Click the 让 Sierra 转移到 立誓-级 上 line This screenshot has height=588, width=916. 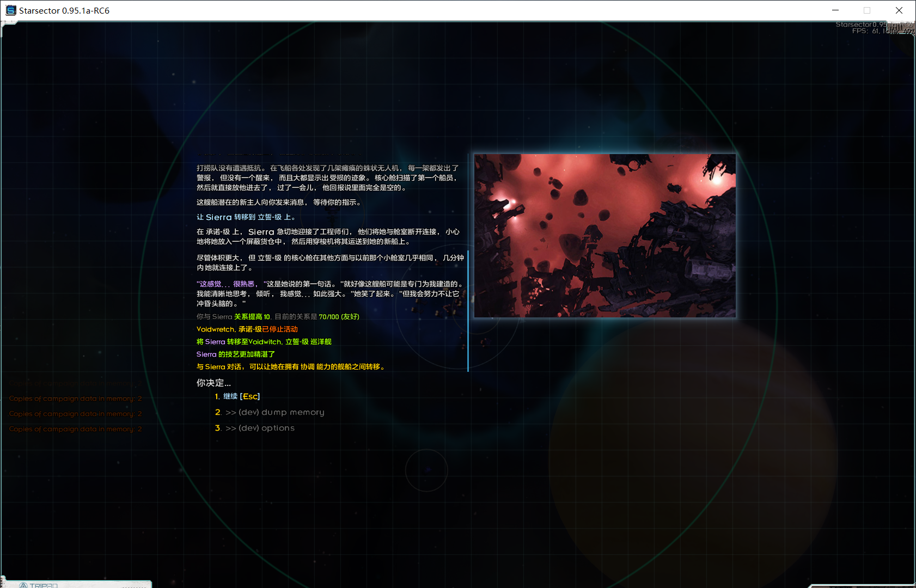(246, 217)
